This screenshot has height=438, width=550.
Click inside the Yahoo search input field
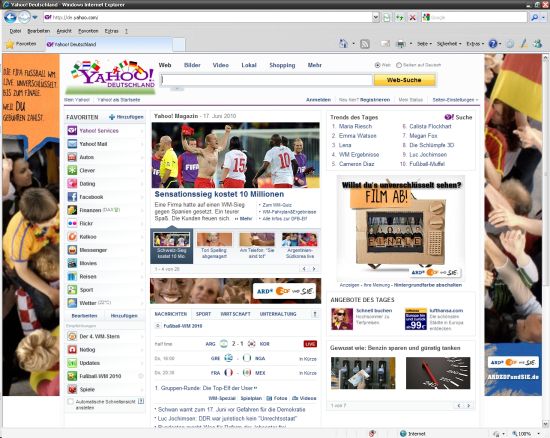(266, 80)
